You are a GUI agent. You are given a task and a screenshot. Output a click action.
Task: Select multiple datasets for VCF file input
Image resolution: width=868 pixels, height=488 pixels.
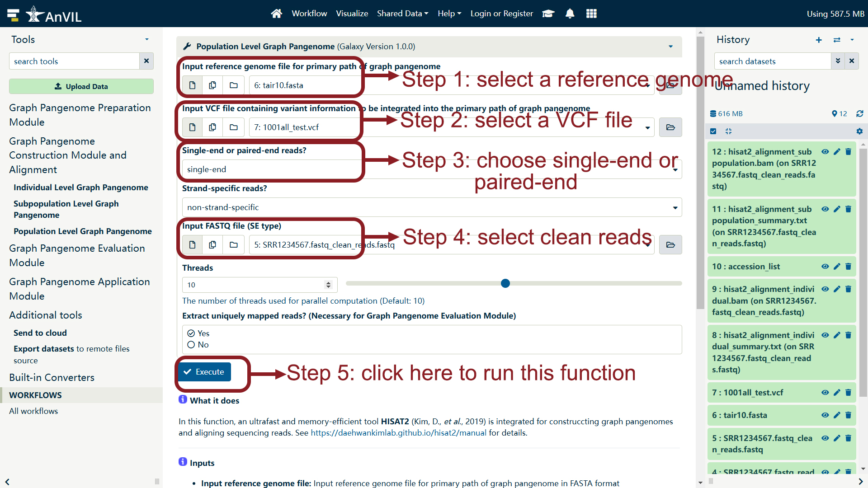(x=212, y=127)
